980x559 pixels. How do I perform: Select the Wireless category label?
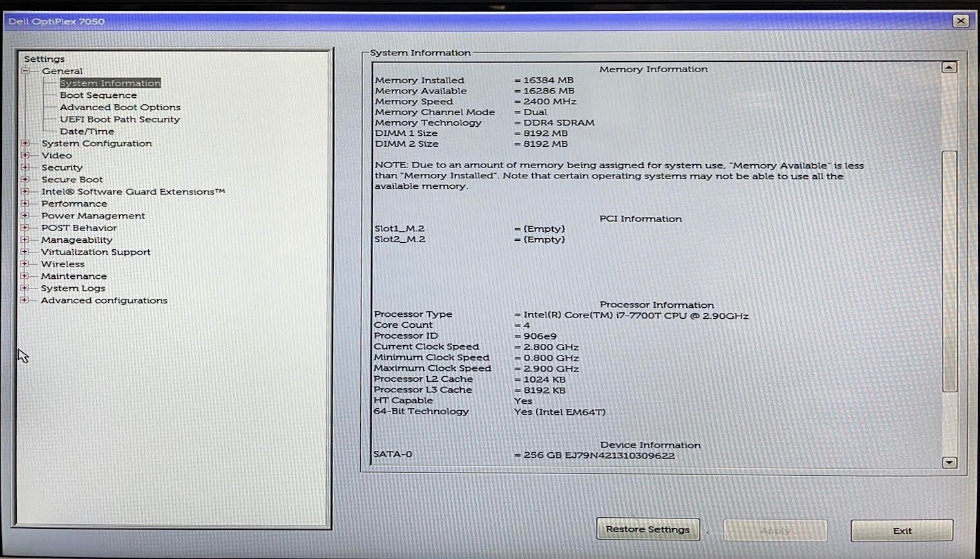(x=63, y=264)
